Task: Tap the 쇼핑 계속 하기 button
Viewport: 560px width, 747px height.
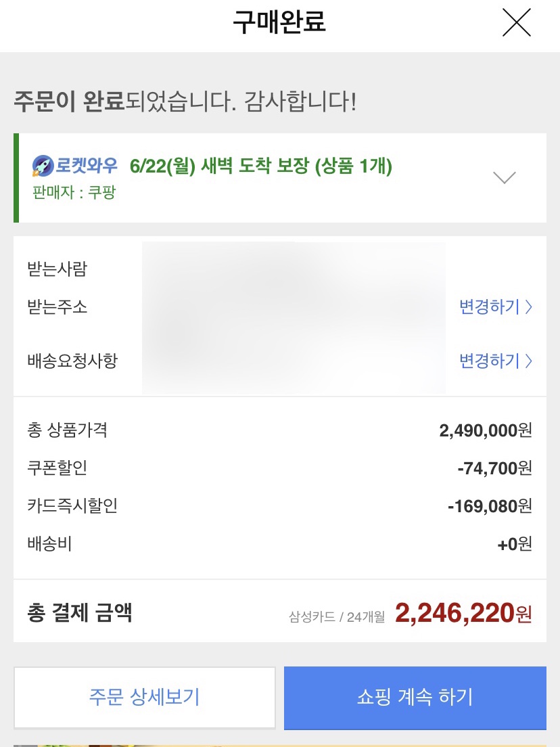Action: pyautogui.click(x=415, y=698)
